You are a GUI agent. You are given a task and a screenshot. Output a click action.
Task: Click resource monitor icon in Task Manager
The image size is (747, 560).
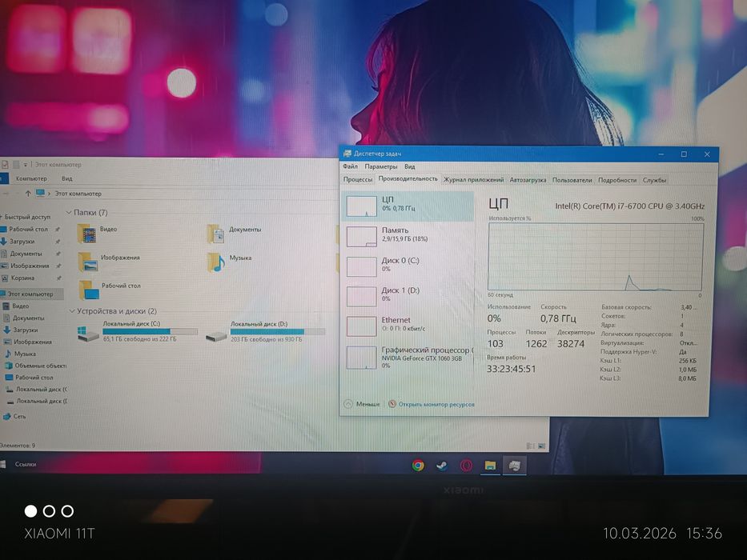(392, 404)
